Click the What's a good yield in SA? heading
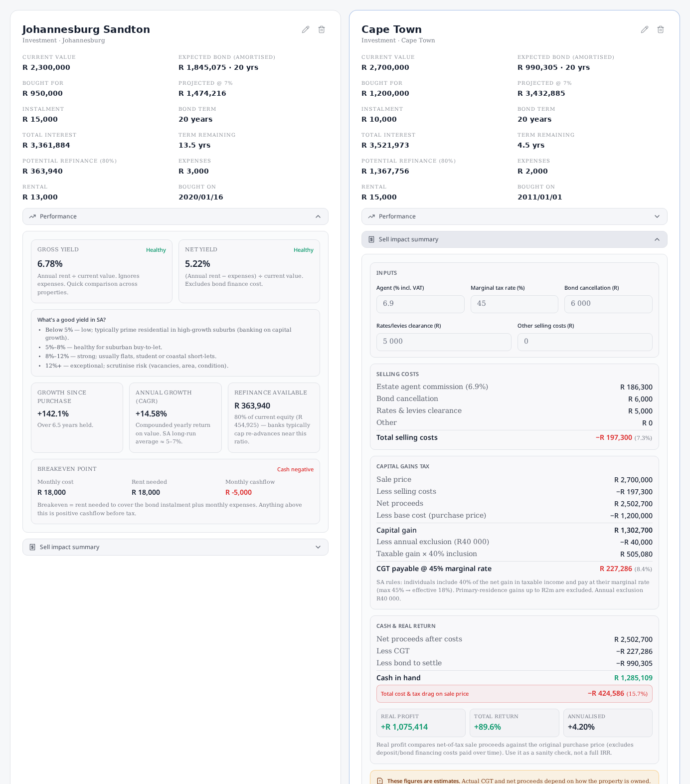This screenshot has width=690, height=784. [71, 320]
